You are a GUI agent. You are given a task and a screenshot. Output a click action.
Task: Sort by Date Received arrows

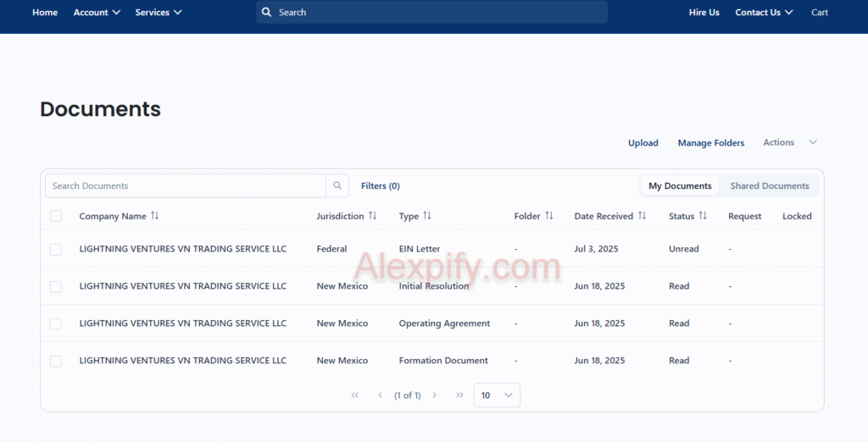coord(643,216)
